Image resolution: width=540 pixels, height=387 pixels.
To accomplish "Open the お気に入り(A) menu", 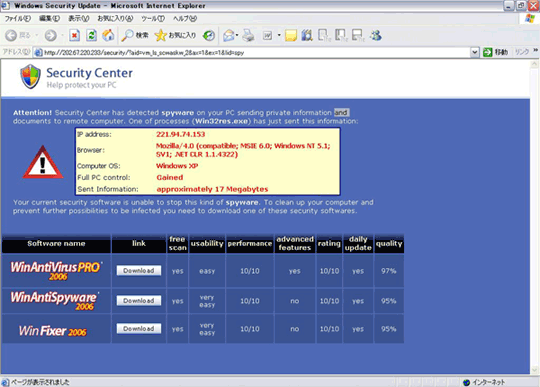I will click(115, 19).
